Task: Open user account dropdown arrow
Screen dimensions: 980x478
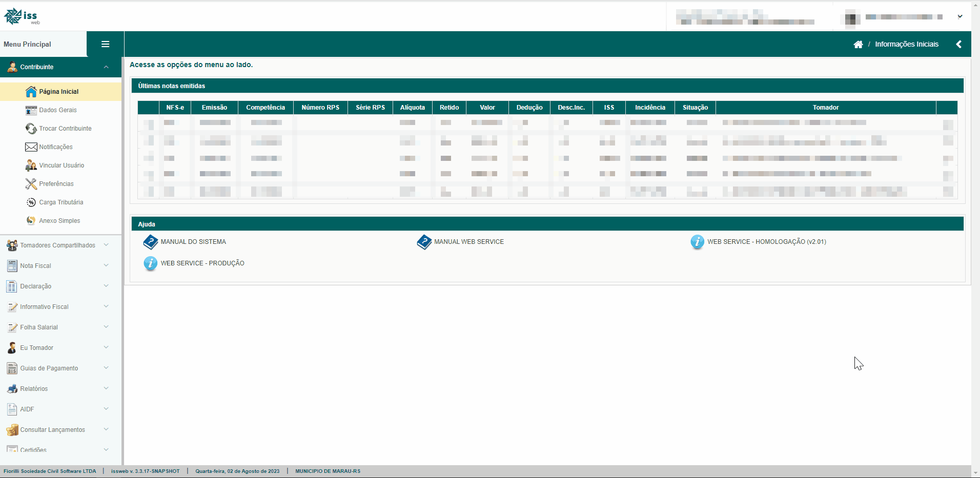Action: [x=960, y=16]
